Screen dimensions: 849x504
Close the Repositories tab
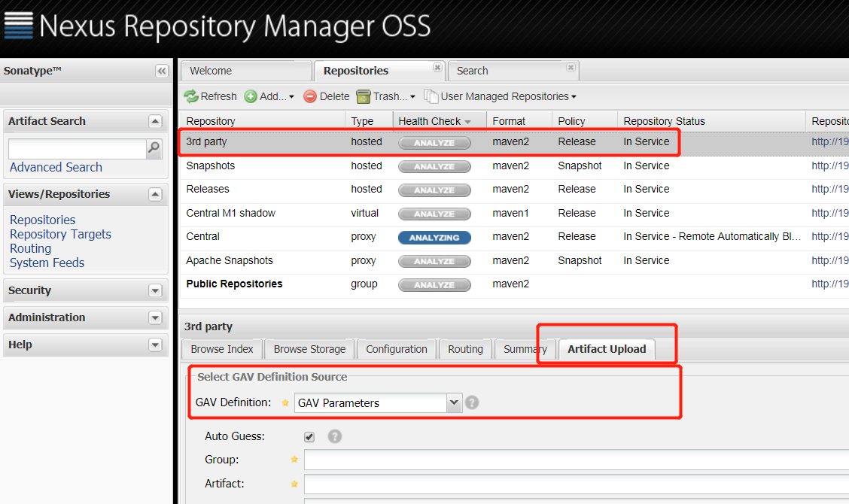437,67
